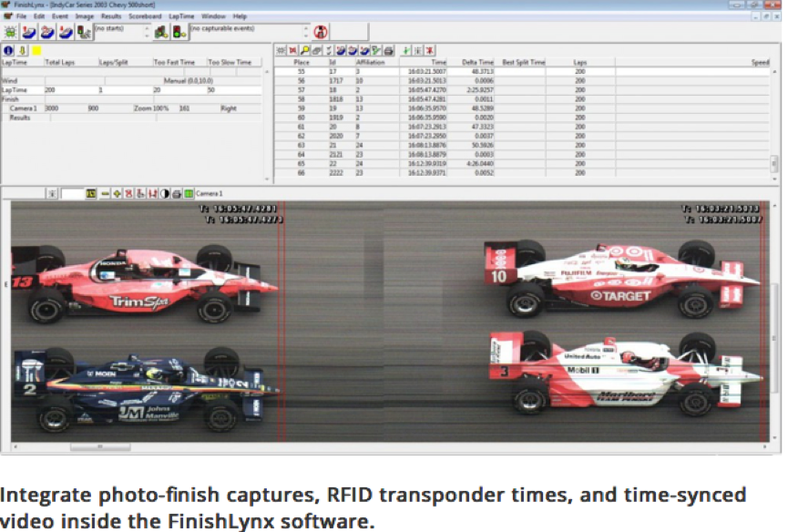Open the File menu
This screenshot has width=788, height=532.
[21, 16]
